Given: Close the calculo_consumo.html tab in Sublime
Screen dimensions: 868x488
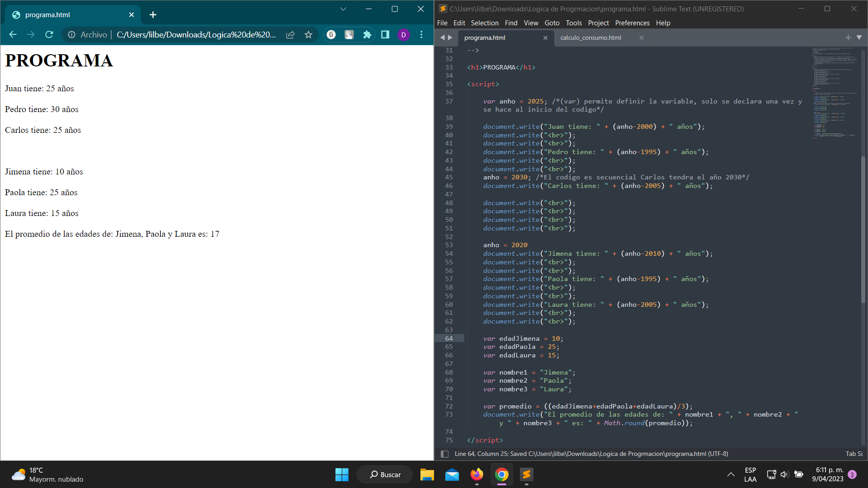Looking at the screenshot, I should 641,38.
